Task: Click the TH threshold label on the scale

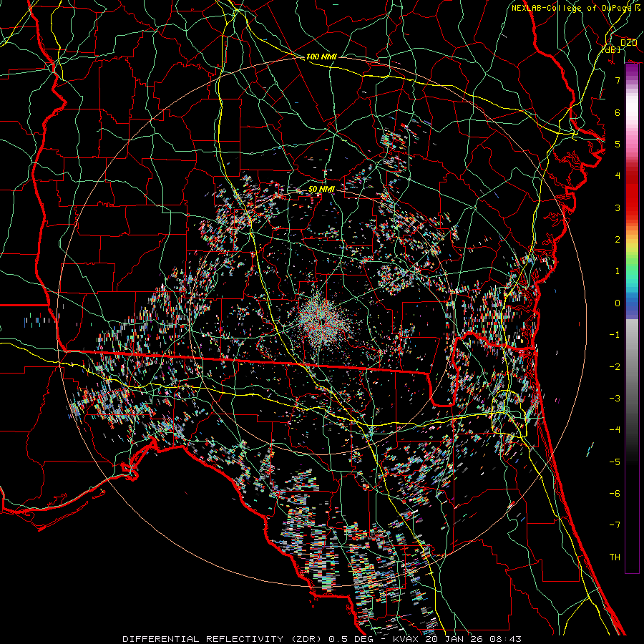Action: [x=615, y=557]
